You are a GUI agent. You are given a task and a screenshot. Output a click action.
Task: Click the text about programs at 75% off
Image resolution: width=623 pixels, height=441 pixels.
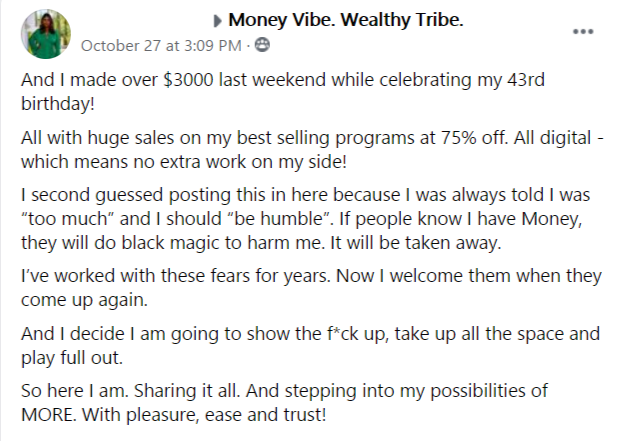[x=312, y=150]
